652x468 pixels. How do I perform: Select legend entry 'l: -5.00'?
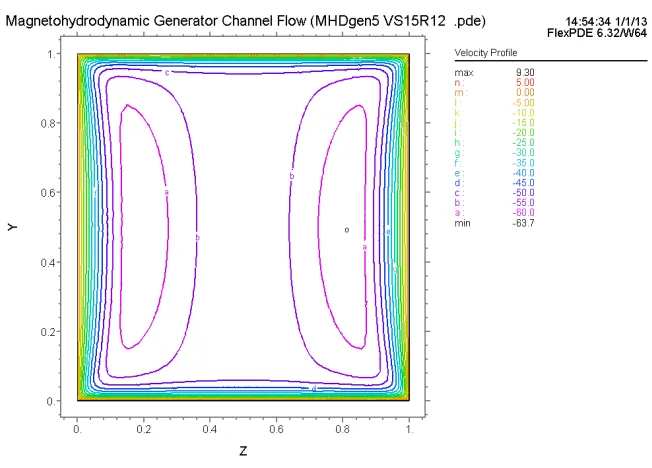click(x=494, y=103)
